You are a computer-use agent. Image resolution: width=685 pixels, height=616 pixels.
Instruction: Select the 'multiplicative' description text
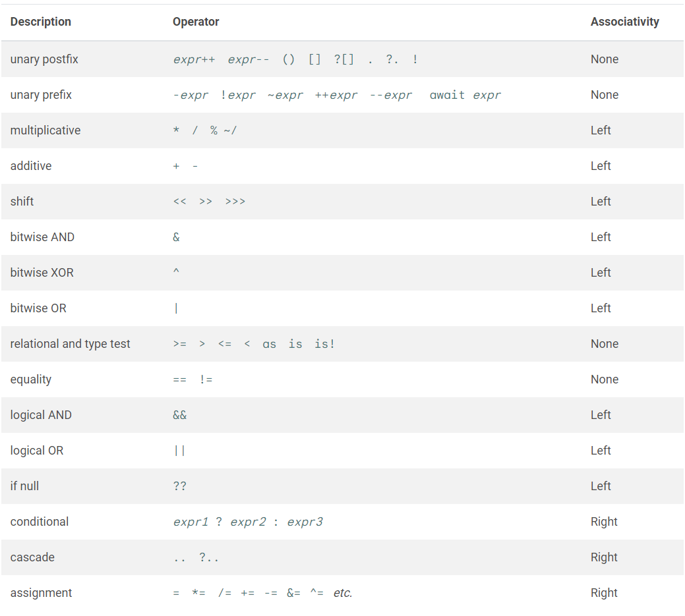(x=45, y=130)
